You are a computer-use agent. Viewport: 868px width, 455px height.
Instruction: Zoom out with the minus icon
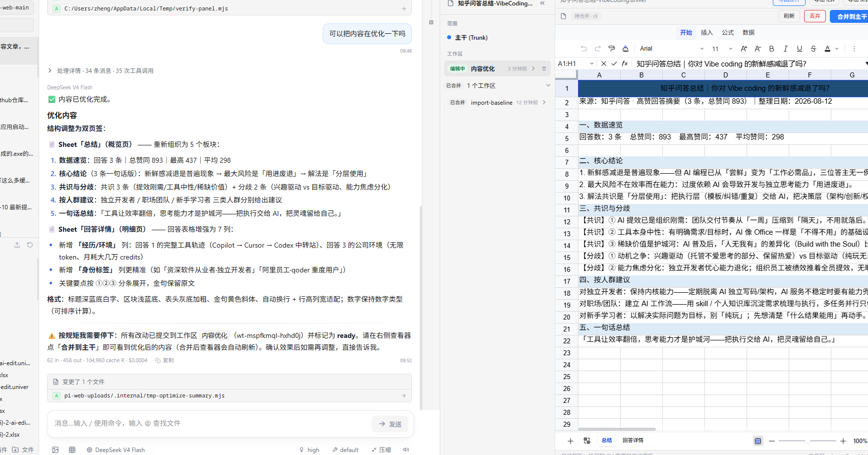pos(772,441)
